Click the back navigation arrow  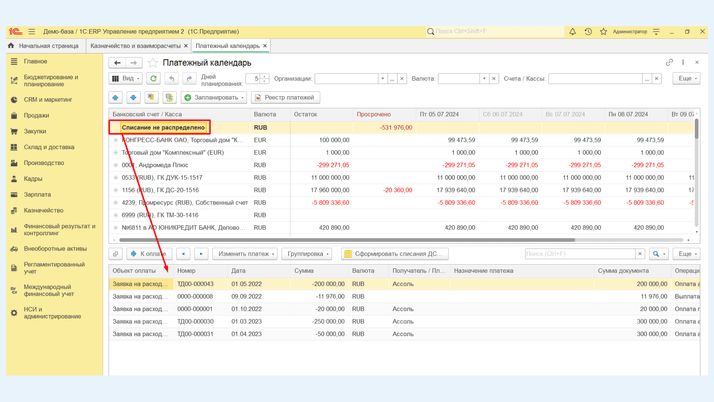[117, 63]
